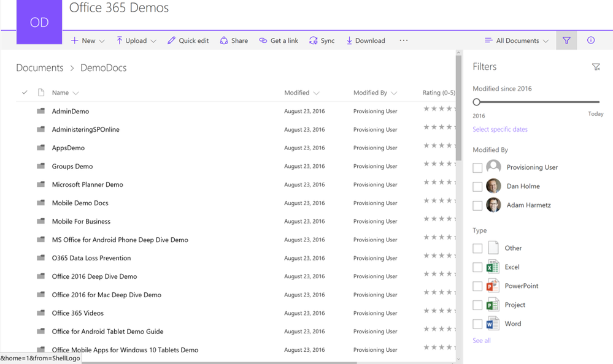Click the Office 365 Videos folder icon
This screenshot has width=613, height=364.
[x=40, y=313]
